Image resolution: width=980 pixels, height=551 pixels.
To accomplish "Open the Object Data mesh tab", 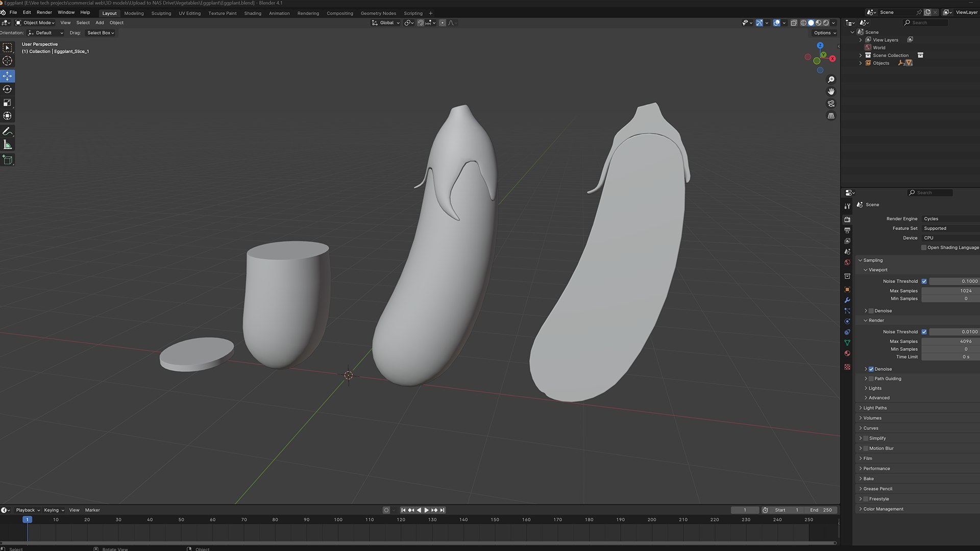I will click(847, 343).
